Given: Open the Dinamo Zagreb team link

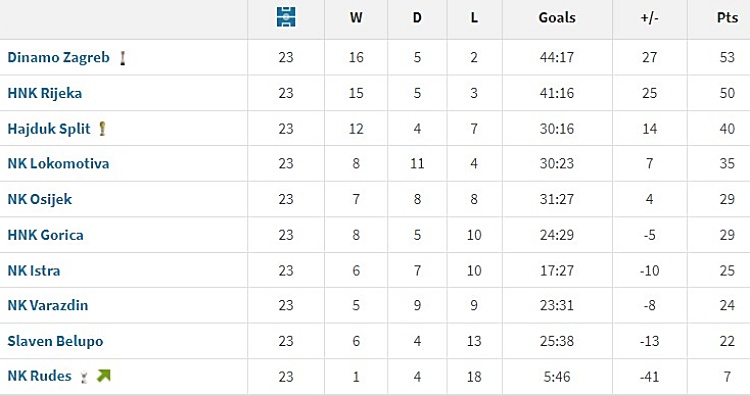Looking at the screenshot, I should pyautogui.click(x=58, y=57).
